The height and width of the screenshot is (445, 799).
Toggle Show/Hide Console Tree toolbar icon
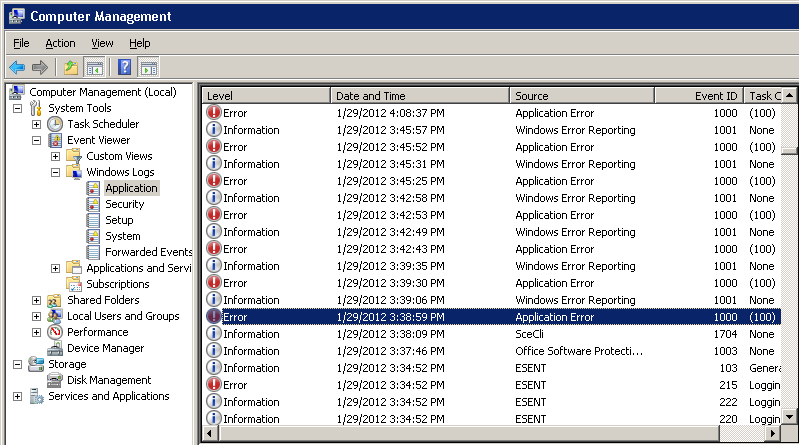[95, 68]
